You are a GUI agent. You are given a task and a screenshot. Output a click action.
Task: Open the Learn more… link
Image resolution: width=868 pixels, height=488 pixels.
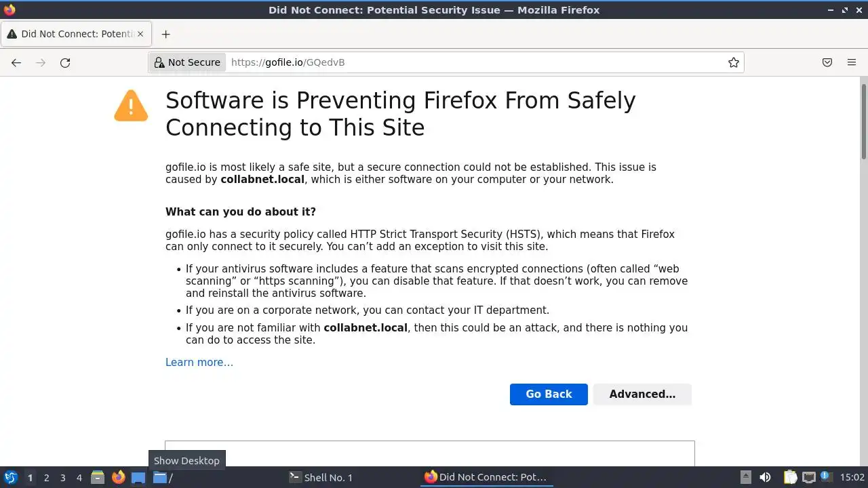pos(199,362)
